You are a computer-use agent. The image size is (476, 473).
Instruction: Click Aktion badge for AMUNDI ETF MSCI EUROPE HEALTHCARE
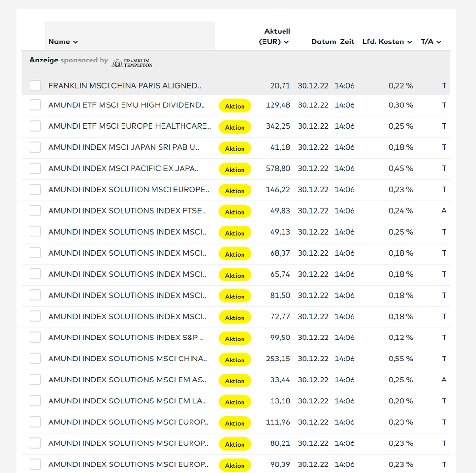[235, 127]
